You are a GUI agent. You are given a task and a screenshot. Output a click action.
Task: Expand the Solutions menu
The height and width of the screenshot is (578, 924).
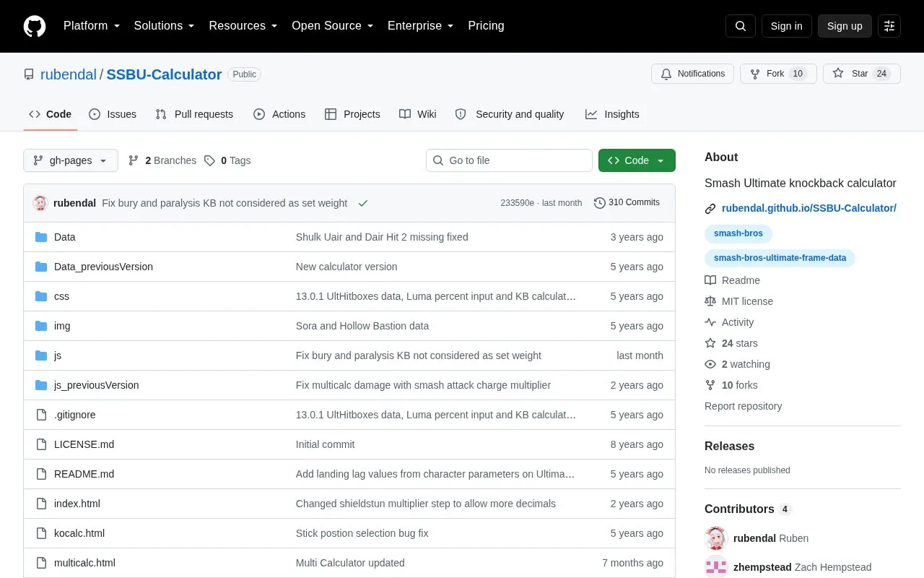[x=164, y=26]
